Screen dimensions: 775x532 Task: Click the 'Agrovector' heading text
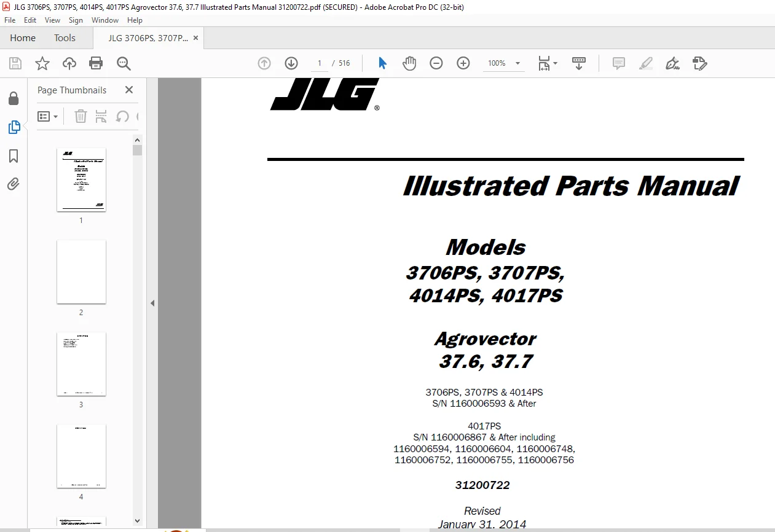coord(486,338)
